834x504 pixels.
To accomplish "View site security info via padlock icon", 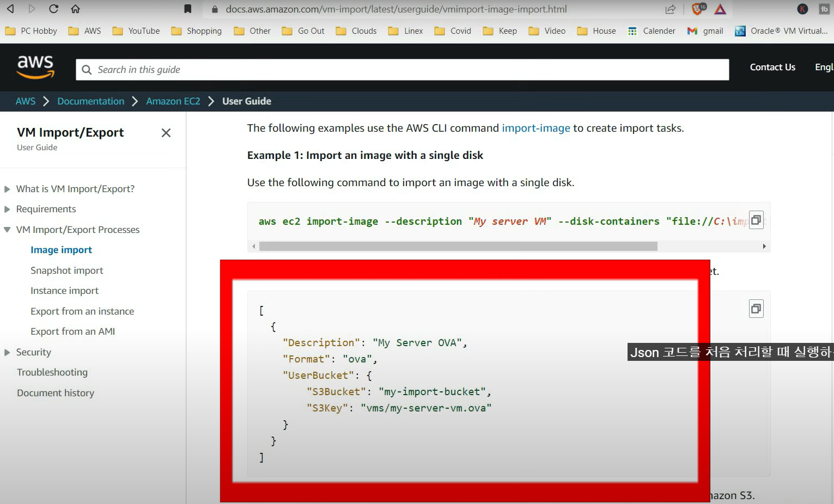I will 215,9.
